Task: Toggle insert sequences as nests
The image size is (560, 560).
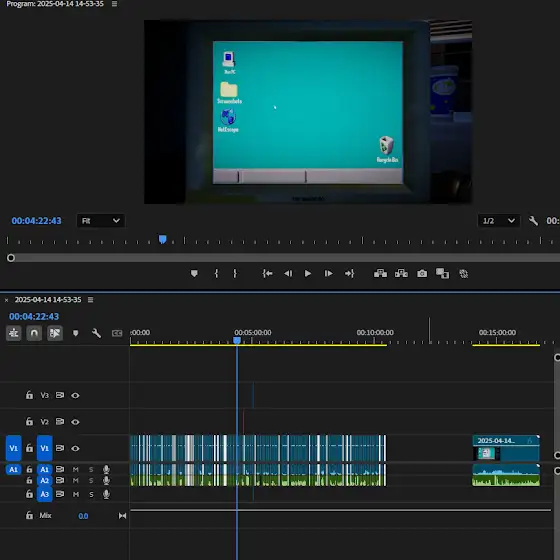Action: [14, 333]
